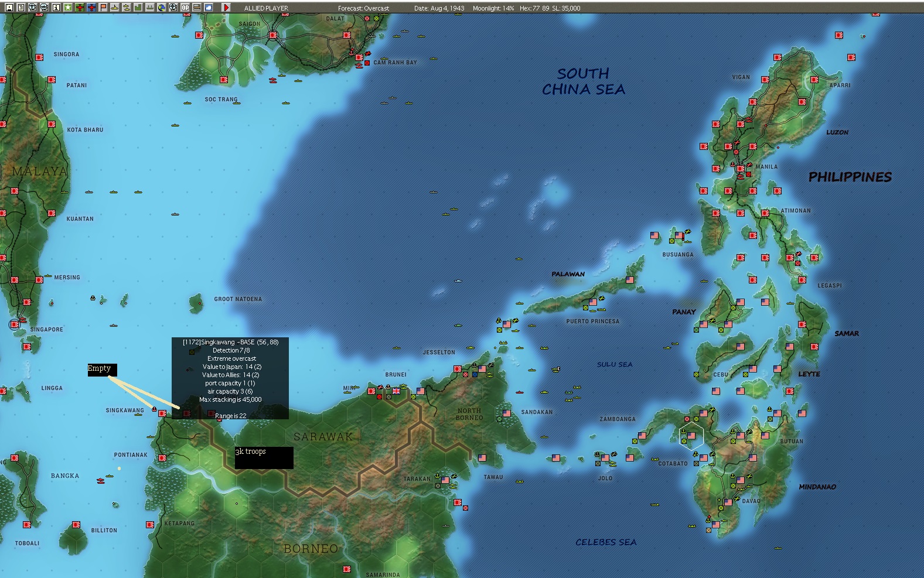Select the Japanese base flag at Kota Bharu
924x578 pixels.
(x=52, y=124)
